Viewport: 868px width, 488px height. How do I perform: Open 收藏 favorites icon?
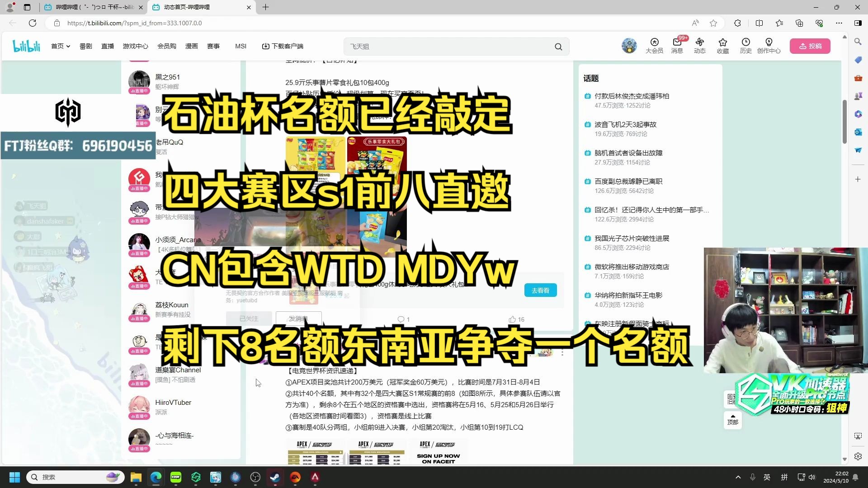723,46
